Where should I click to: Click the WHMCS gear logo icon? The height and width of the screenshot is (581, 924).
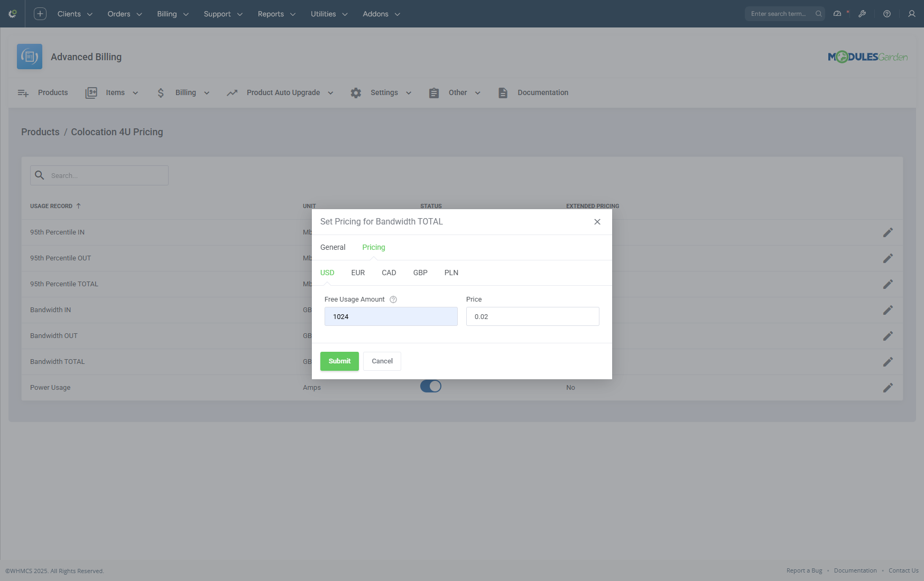click(13, 14)
